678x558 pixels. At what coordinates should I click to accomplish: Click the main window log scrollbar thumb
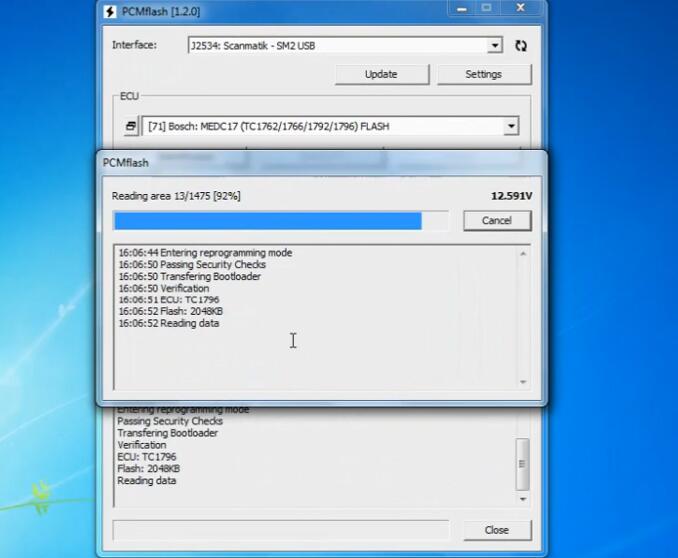(522, 464)
